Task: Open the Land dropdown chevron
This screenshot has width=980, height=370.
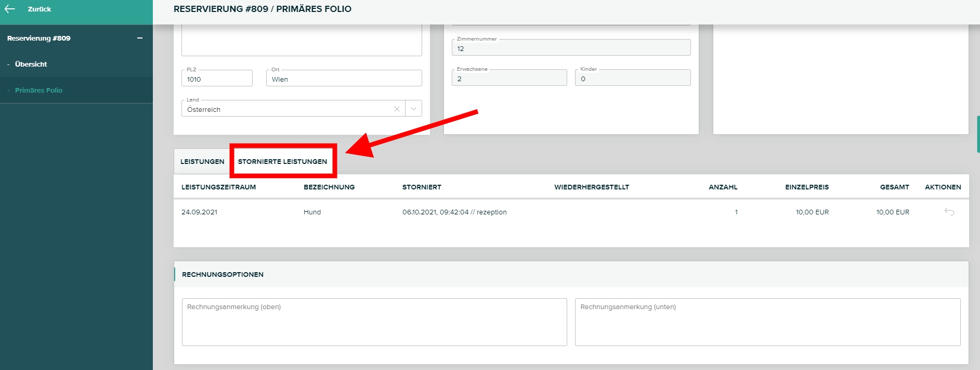Action: pos(413,109)
